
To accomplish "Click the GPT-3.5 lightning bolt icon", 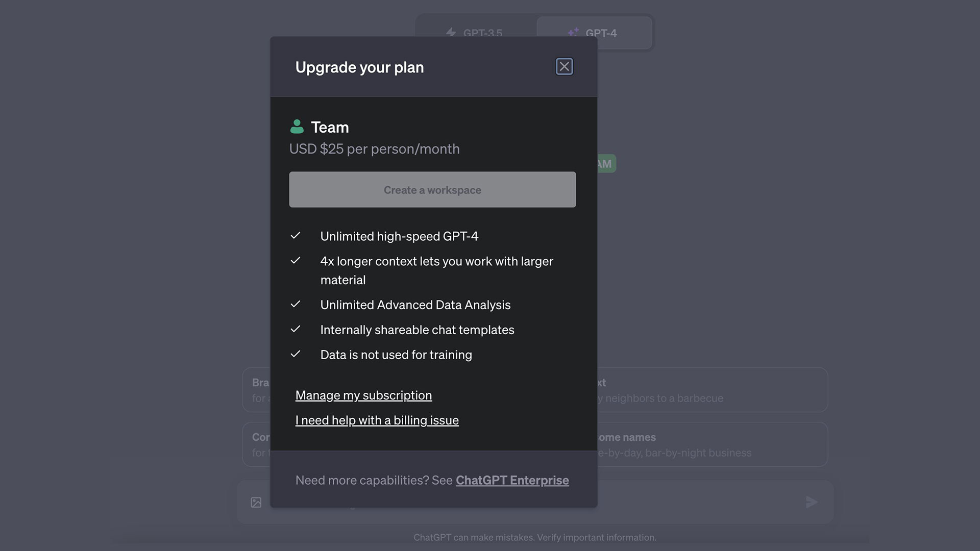I will (x=451, y=33).
